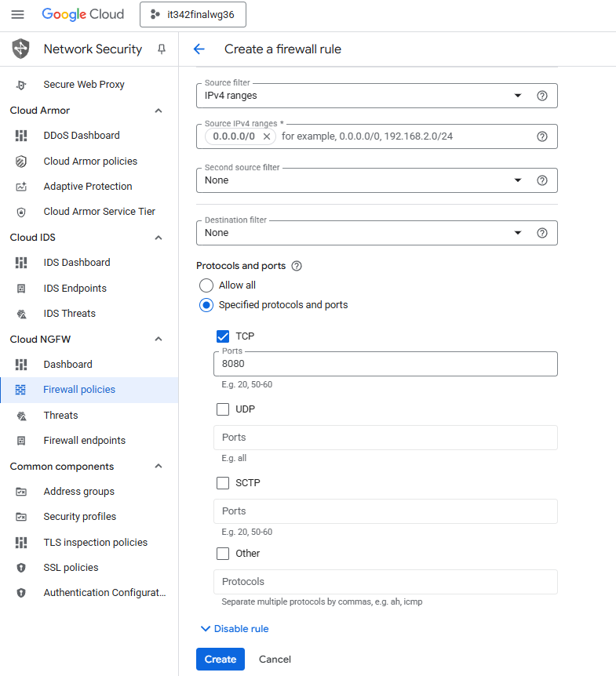Screen dimensions: 616x676
Task: Select the Allow all radio button
Action: 206,285
